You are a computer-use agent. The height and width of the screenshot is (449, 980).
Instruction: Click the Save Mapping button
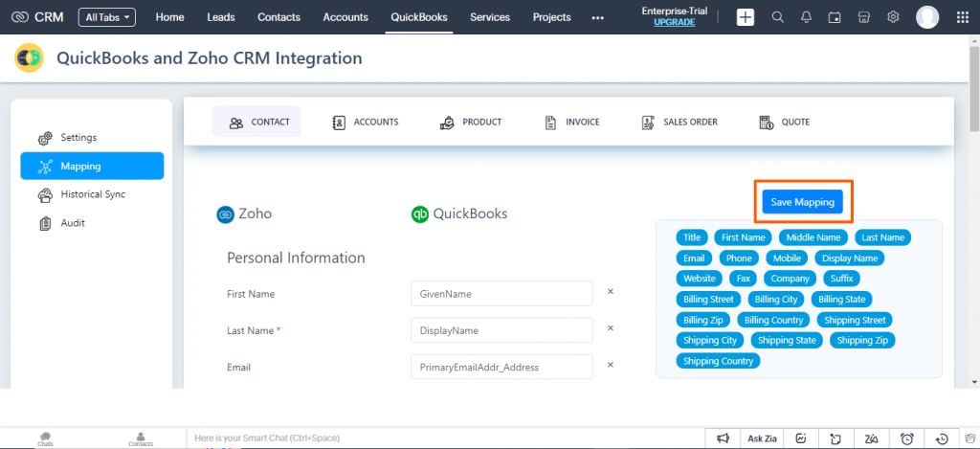pos(803,202)
